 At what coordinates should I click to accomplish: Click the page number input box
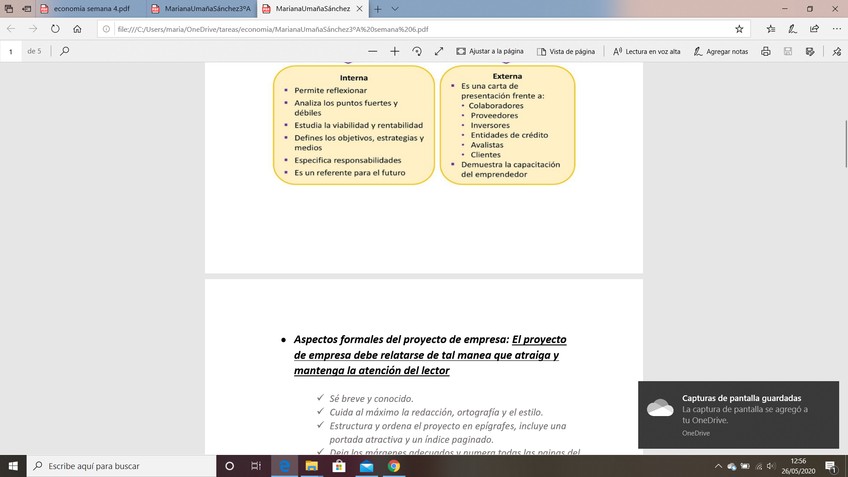tap(11, 51)
